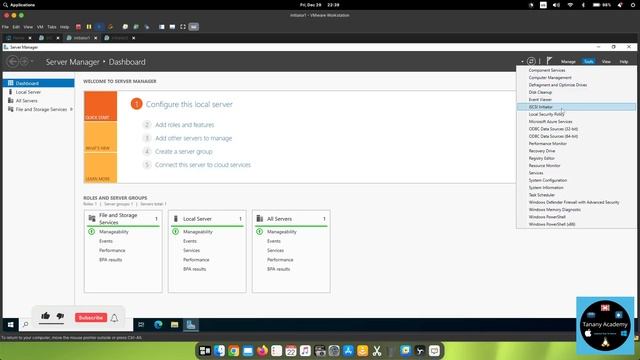Open the Manage menu in Server Manager

568,62
